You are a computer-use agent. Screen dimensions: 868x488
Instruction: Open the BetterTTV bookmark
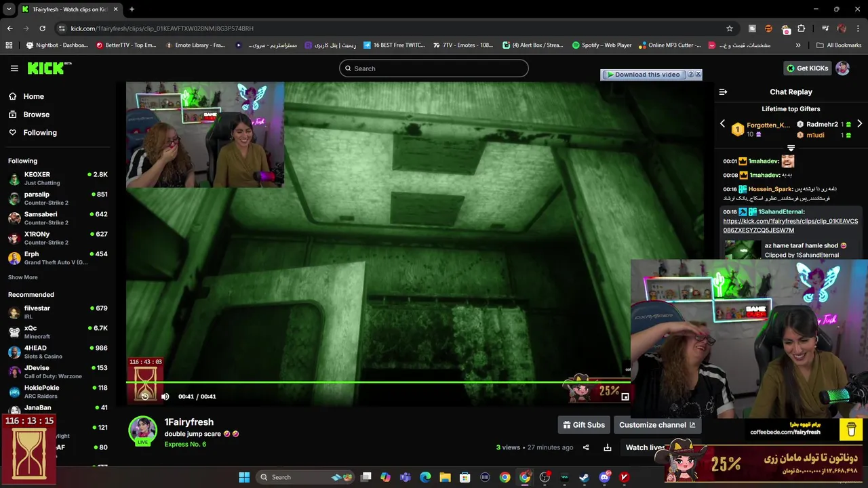[x=126, y=45]
